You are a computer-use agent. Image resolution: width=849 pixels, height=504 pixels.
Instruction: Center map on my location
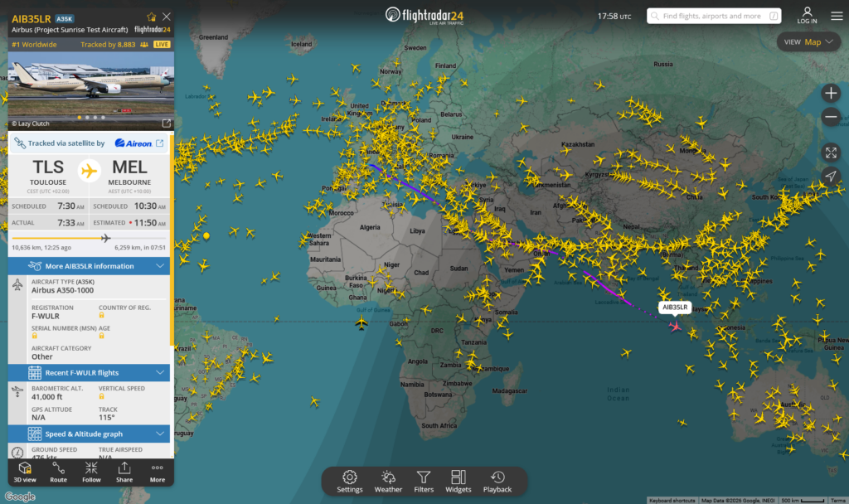click(x=831, y=176)
